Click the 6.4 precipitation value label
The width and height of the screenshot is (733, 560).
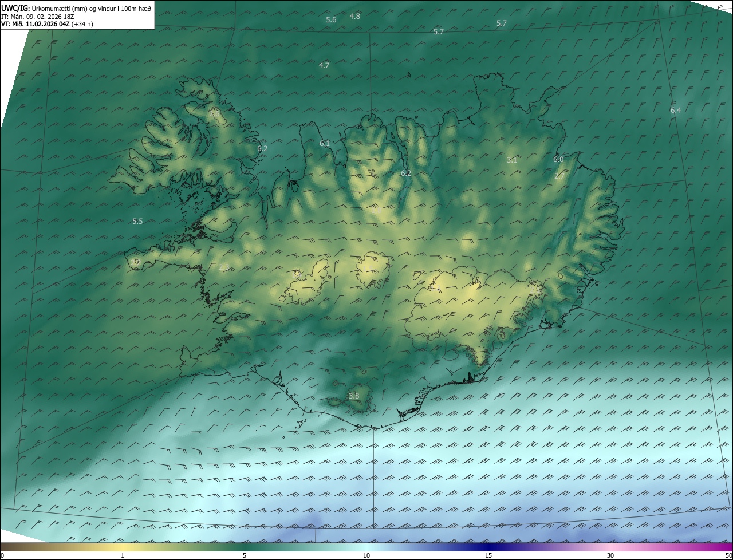point(676,110)
